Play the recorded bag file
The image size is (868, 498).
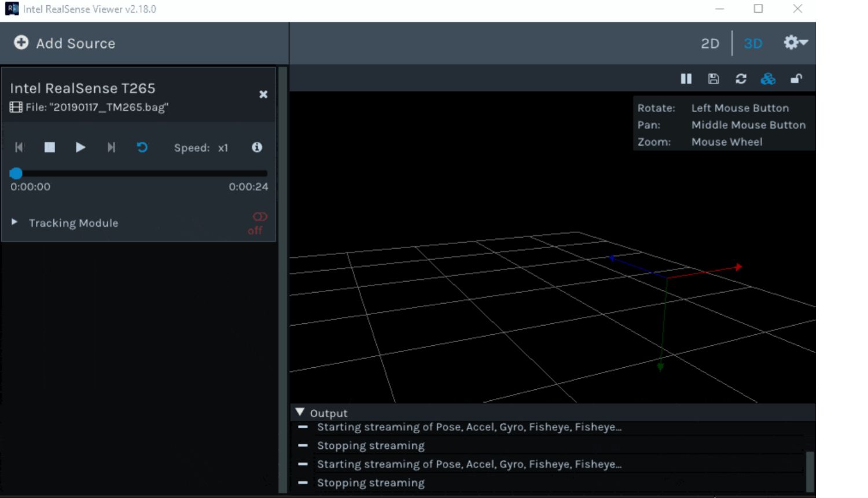click(x=80, y=147)
